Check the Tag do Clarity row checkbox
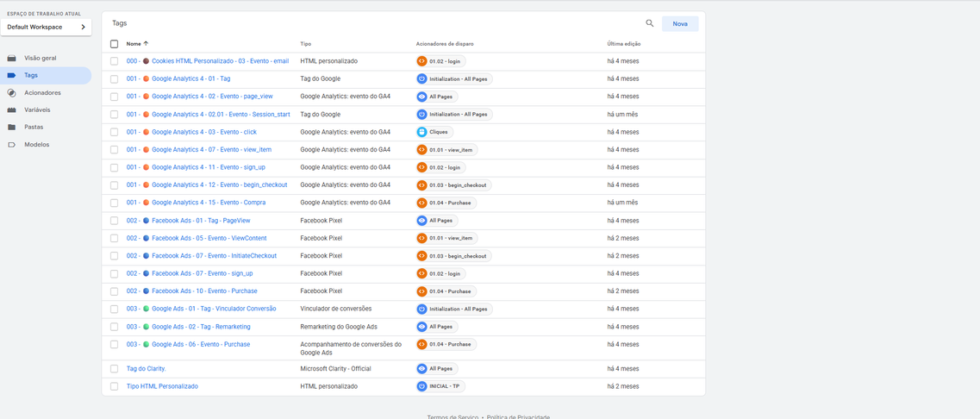 [x=114, y=369]
